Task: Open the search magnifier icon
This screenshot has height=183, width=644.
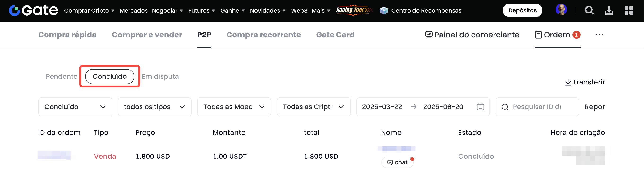Action: coord(589,10)
